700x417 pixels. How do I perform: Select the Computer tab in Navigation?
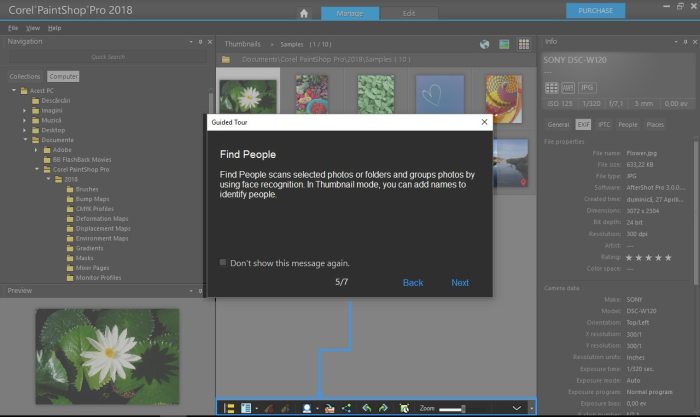click(x=63, y=76)
